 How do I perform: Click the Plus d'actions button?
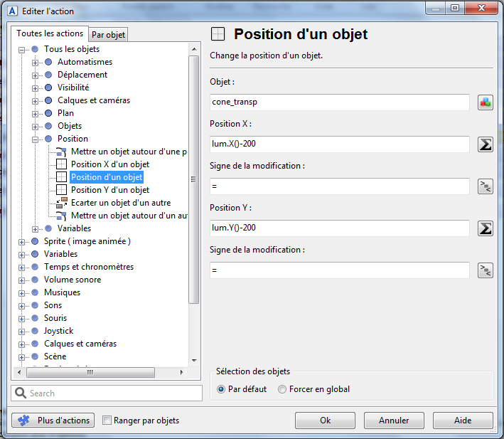53,421
